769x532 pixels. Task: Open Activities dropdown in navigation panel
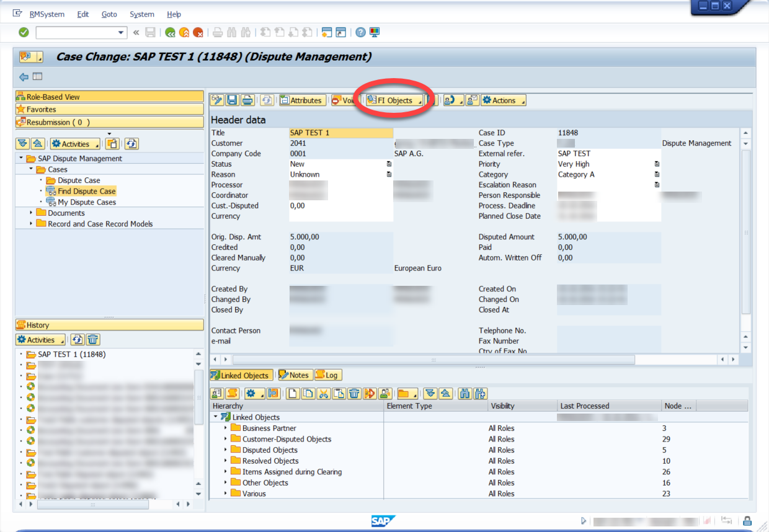[x=74, y=144]
